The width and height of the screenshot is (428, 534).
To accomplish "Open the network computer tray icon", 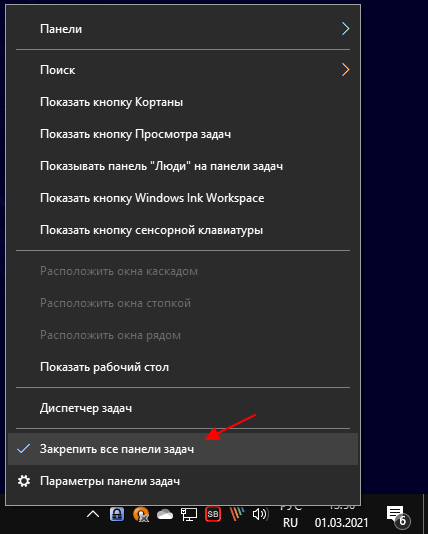I will click(x=189, y=514).
